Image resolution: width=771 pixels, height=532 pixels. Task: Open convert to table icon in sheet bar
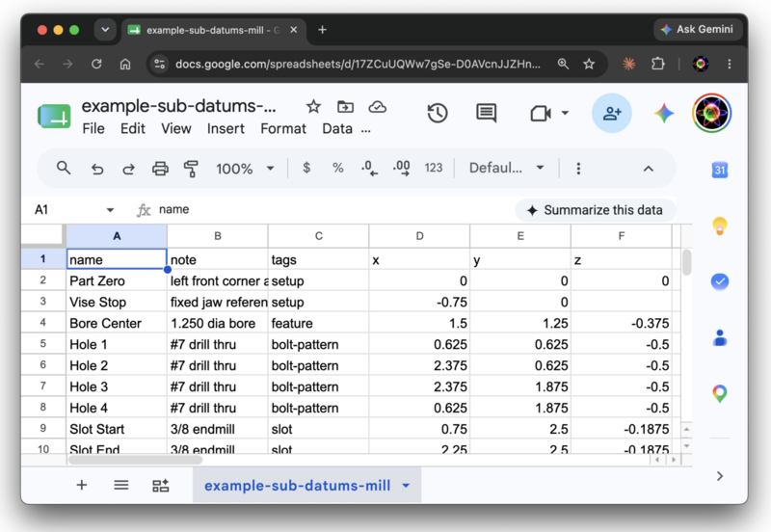point(160,486)
